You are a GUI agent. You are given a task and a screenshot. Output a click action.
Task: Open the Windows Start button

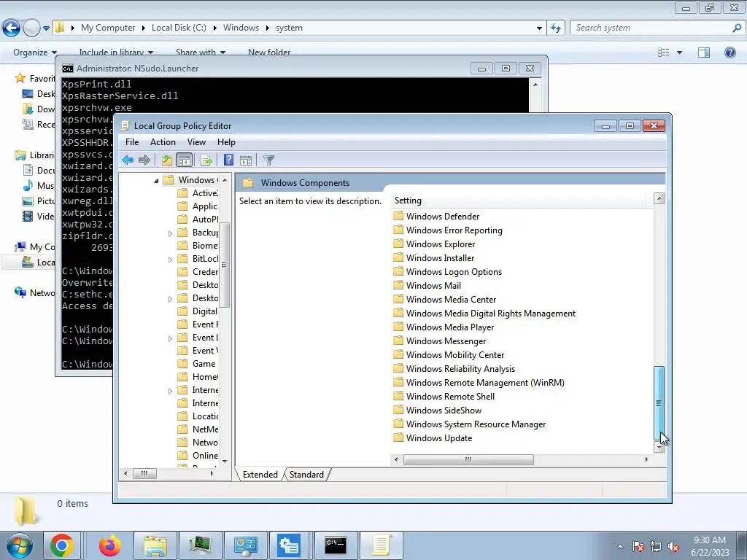click(20, 545)
